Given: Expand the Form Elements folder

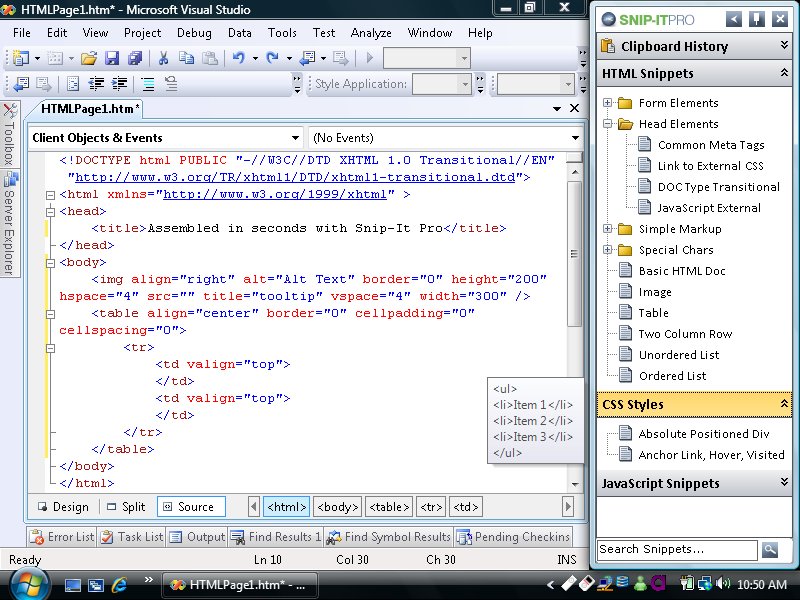Looking at the screenshot, I should 607,103.
